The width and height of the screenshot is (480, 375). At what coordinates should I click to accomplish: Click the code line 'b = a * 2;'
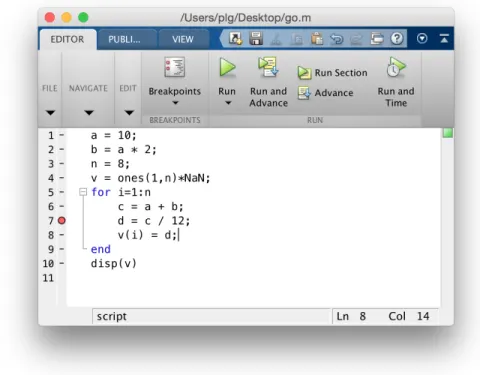[x=124, y=149]
